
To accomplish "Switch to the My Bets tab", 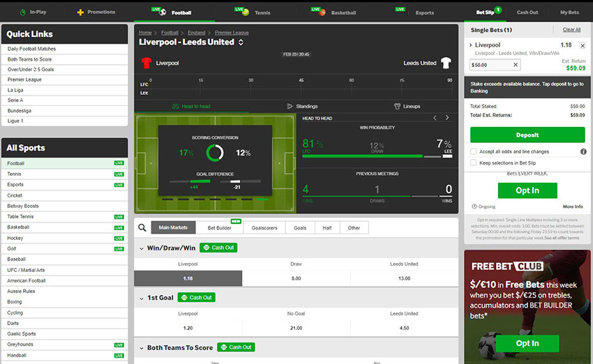I will point(569,13).
